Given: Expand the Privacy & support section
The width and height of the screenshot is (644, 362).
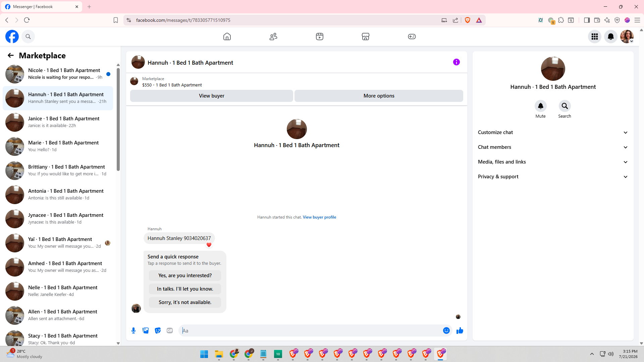Looking at the screenshot, I should [x=553, y=177].
